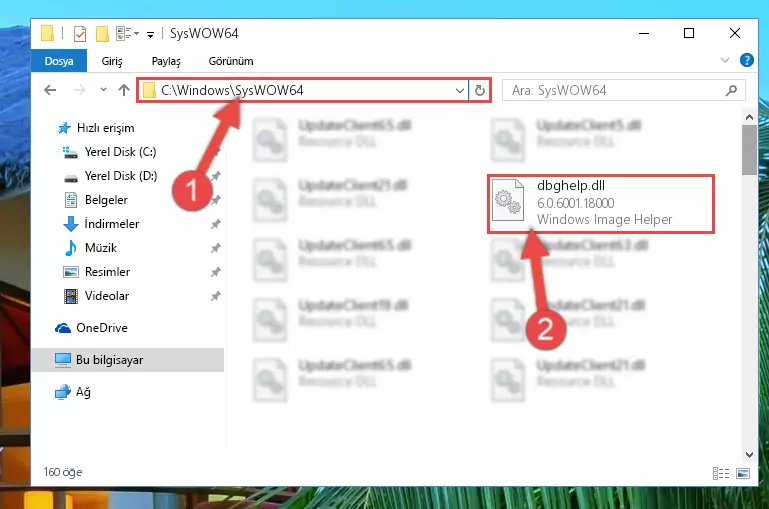
Task: Click the address bar path C:\Windows\SysWOW64
Action: (232, 90)
